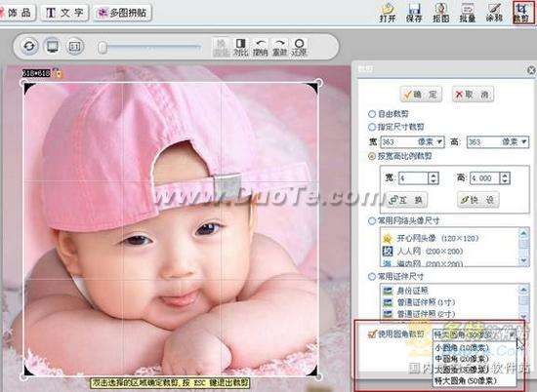
Task: Select the 自由裁剪 radio button
Action: [x=372, y=114]
